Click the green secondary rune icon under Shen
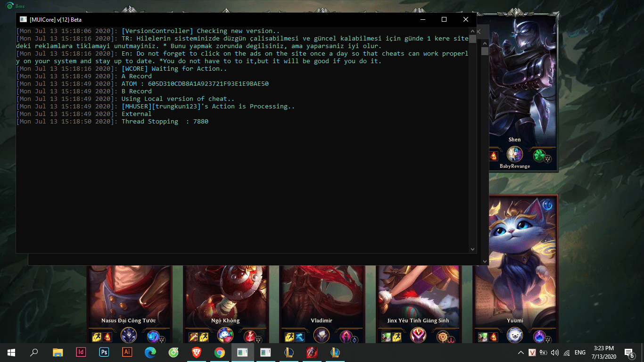Screen dimensions: 644x362 click(539, 155)
